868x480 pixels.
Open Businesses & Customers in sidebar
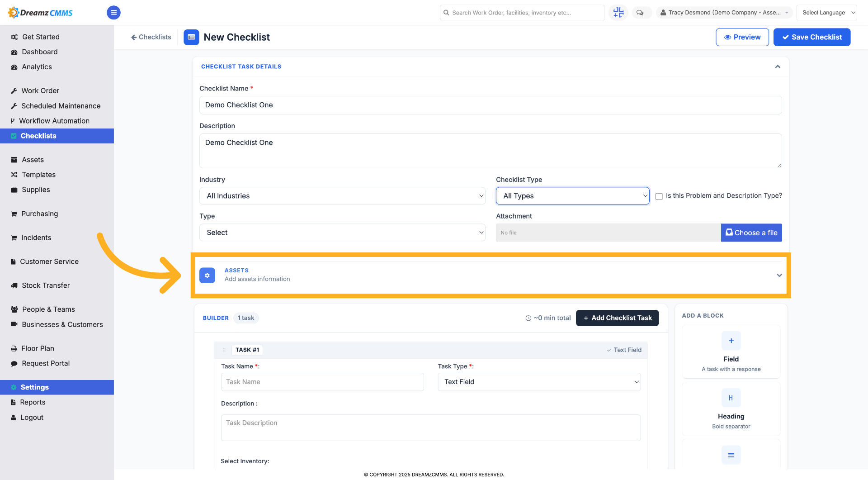click(57, 324)
